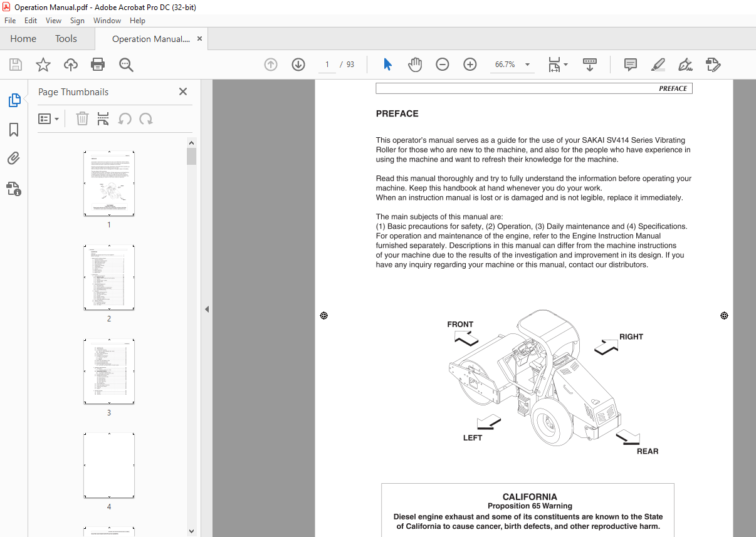Click the LEFT label in diagram
756x537 pixels.
pos(473,438)
